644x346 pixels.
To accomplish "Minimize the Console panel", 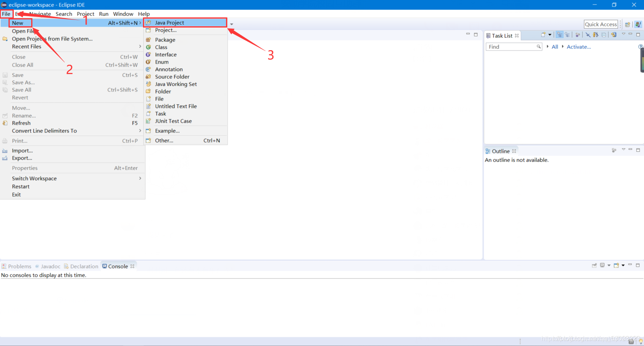I will [630, 264].
